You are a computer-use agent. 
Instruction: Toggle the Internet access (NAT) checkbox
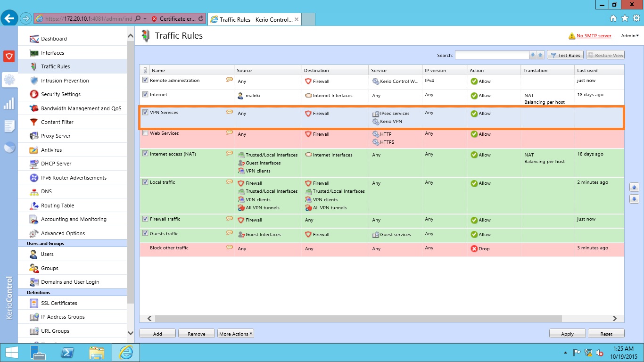(145, 154)
